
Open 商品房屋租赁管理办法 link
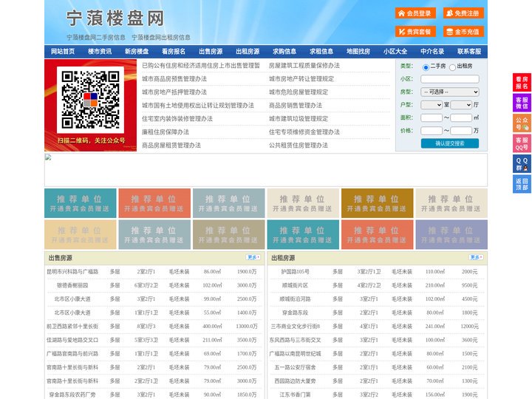[x=171, y=146]
